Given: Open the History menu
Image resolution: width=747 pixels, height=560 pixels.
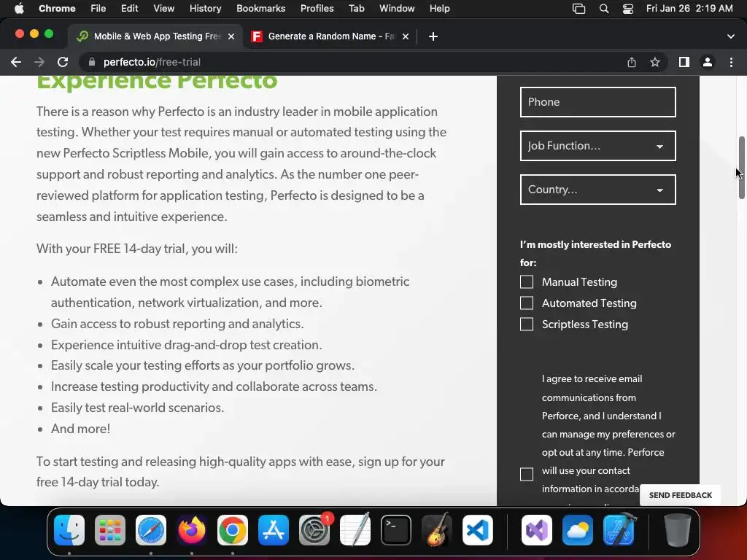Looking at the screenshot, I should pyautogui.click(x=205, y=9).
